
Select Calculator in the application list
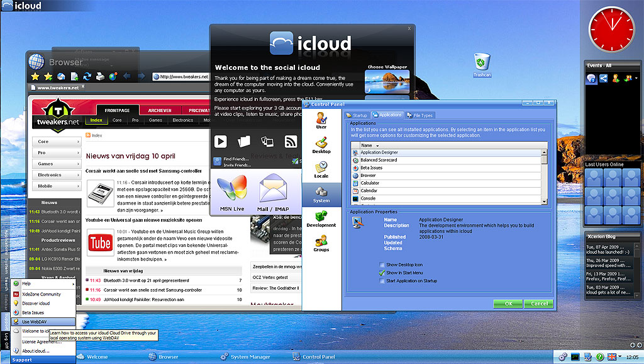click(x=447, y=183)
